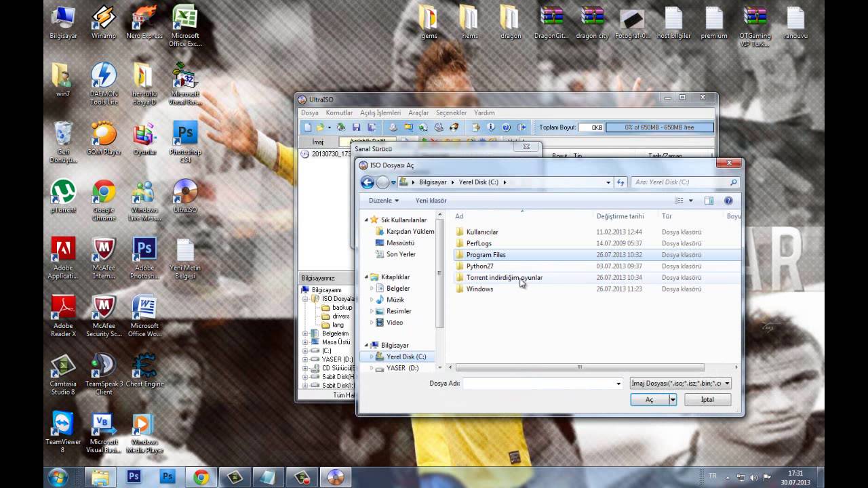Click the Back arrow in ISO Dosyası Aç dialog
This screenshot has width=868, height=488.
[368, 182]
